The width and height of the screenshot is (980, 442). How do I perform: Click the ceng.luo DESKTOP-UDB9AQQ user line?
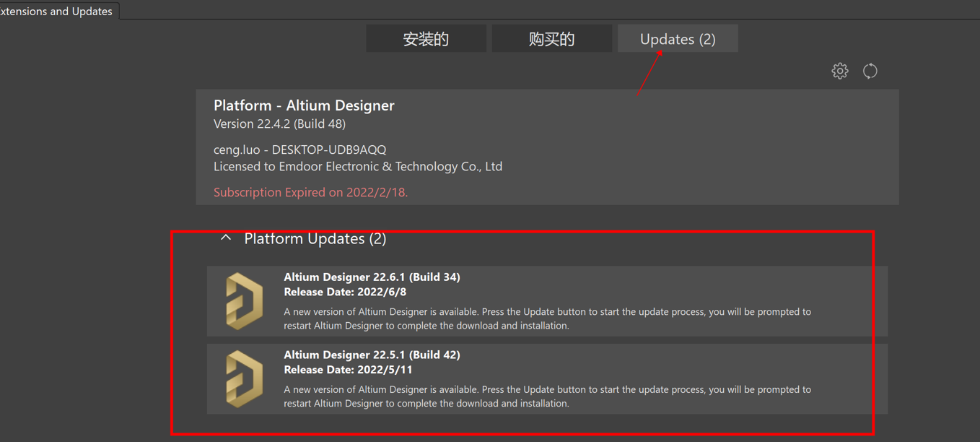(299, 149)
